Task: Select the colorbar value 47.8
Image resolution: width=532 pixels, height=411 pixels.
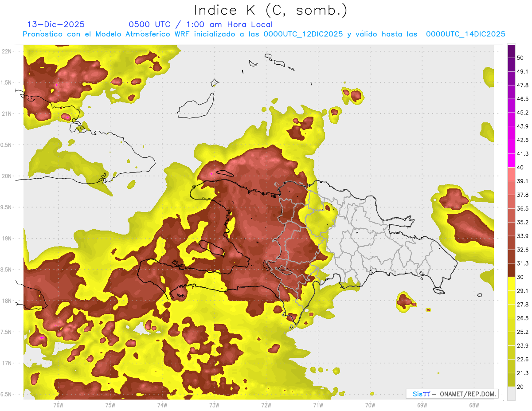Action: click(523, 85)
